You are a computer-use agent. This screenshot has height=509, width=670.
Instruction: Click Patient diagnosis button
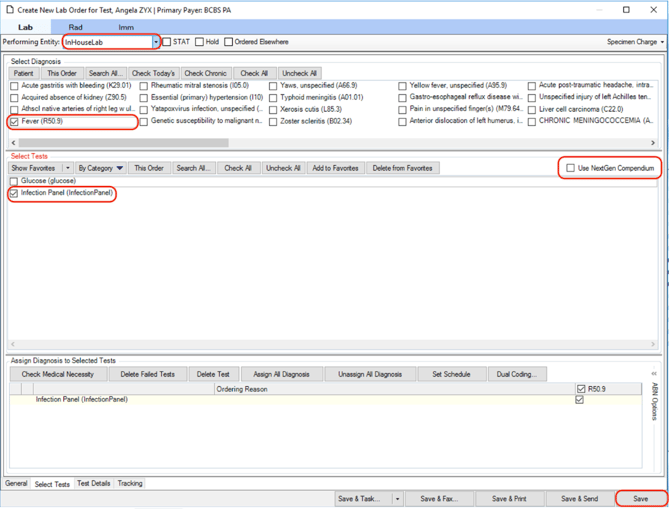24,73
